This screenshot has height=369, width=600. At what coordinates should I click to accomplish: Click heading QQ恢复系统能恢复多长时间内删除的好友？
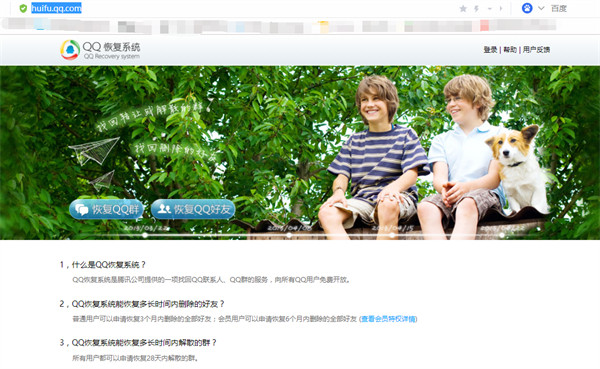click(x=148, y=304)
